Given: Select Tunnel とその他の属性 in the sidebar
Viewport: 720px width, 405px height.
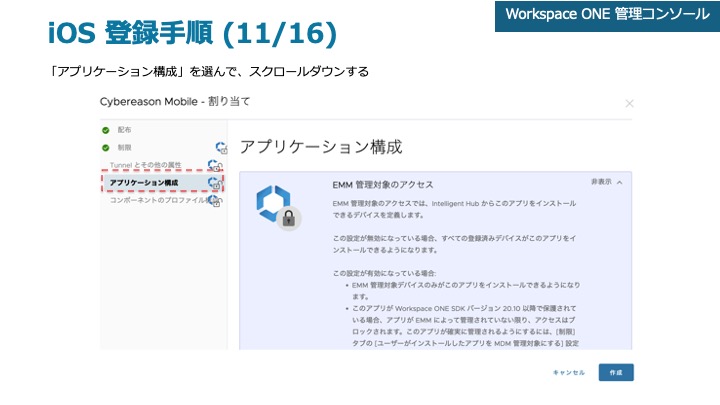Looking at the screenshot, I should pos(145,165).
